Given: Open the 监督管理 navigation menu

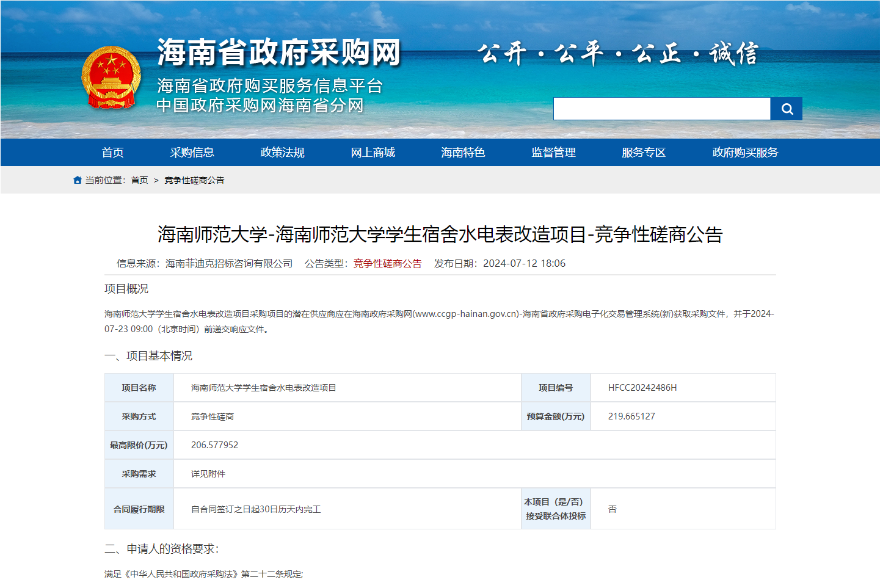Looking at the screenshot, I should tap(553, 153).
